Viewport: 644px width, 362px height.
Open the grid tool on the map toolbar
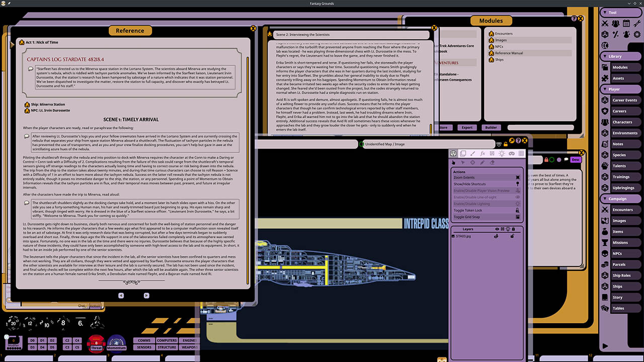522,154
